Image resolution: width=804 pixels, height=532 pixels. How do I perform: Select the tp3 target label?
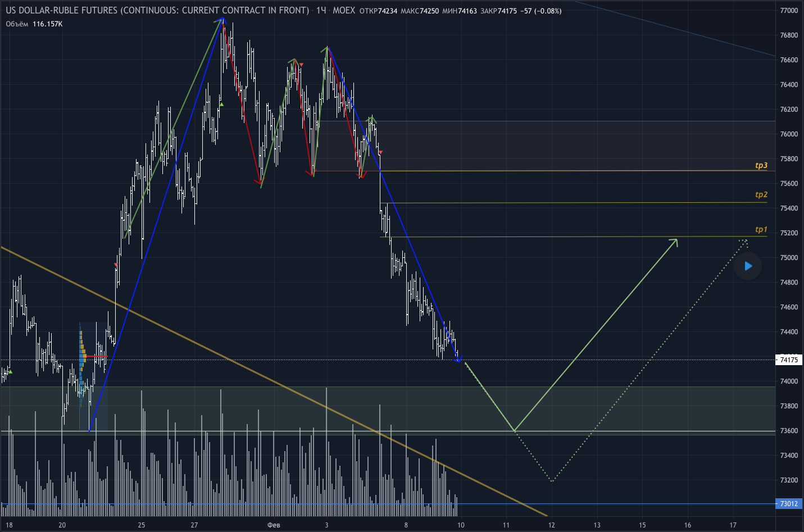tap(761, 166)
